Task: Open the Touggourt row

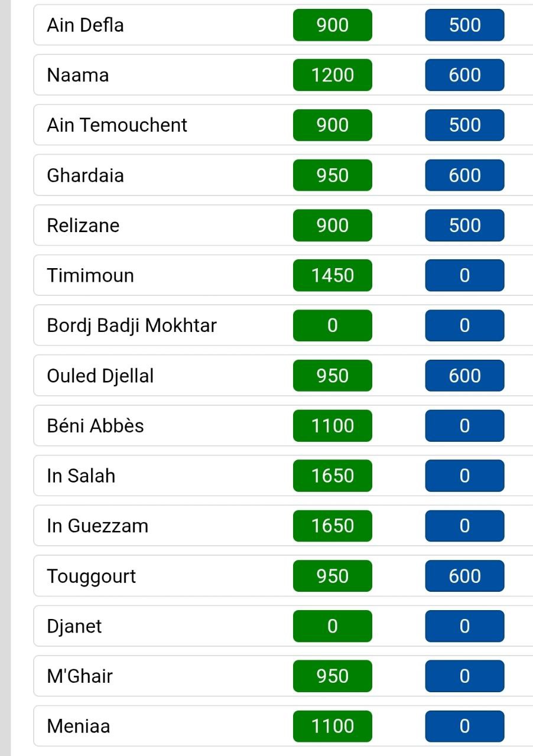Action: [x=284, y=576]
